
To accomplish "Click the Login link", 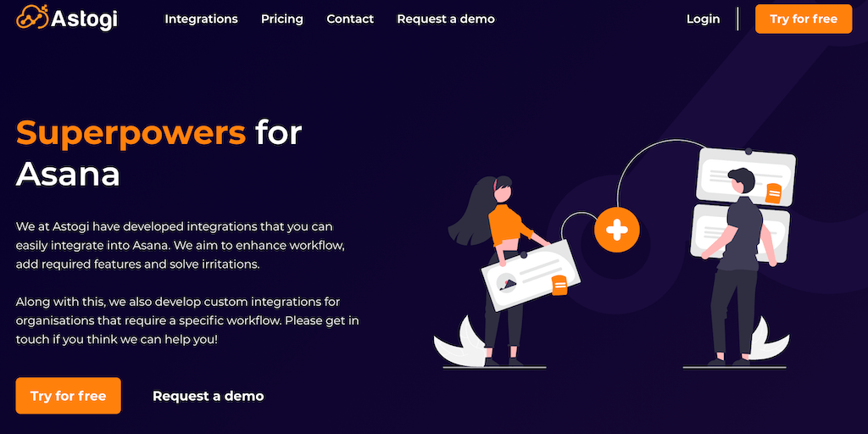I will pos(703,19).
